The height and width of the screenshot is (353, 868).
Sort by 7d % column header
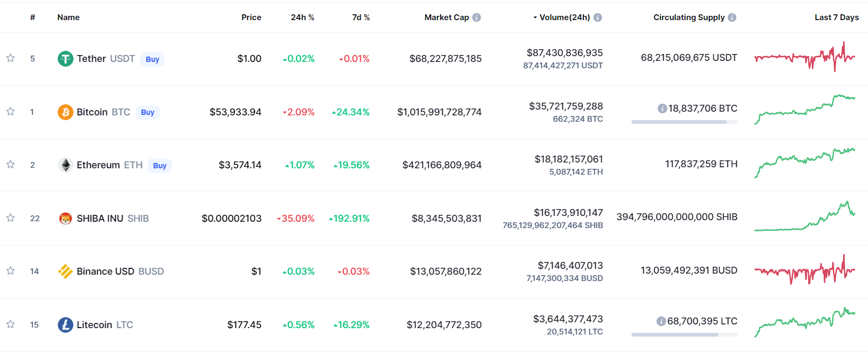tap(361, 17)
